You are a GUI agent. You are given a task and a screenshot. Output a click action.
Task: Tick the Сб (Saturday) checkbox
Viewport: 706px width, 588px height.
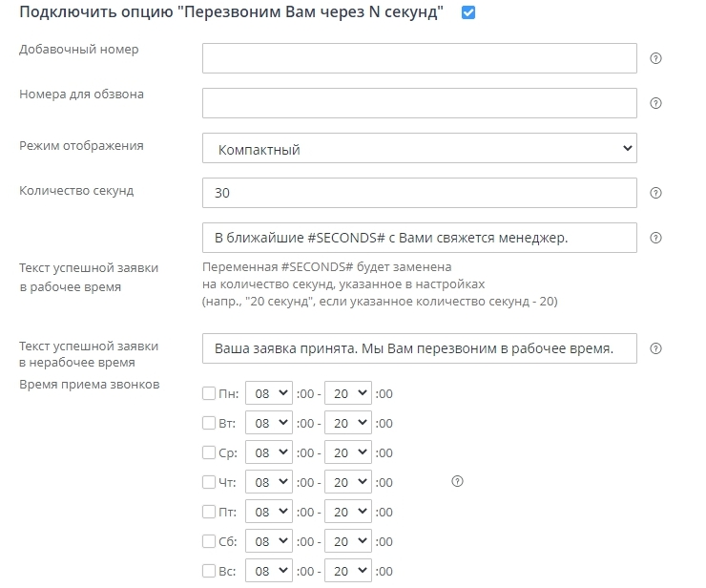click(209, 541)
